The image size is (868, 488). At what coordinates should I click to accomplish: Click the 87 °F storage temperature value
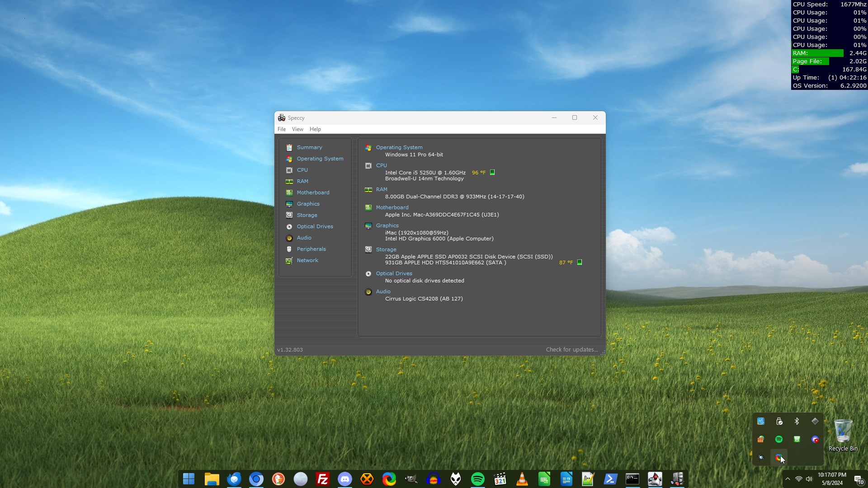click(x=566, y=263)
